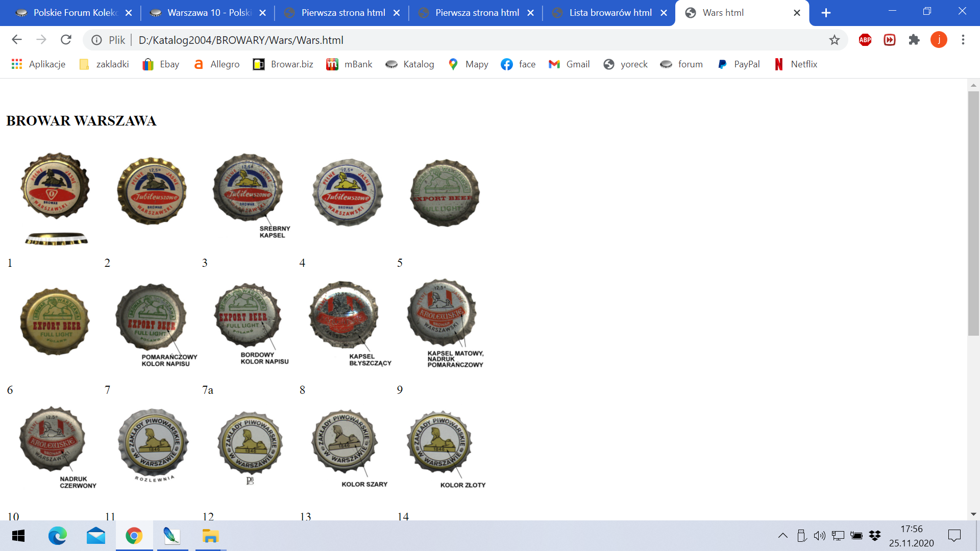980x551 pixels.
Task: Open the ABP Adblock extension icon
Action: click(x=865, y=40)
